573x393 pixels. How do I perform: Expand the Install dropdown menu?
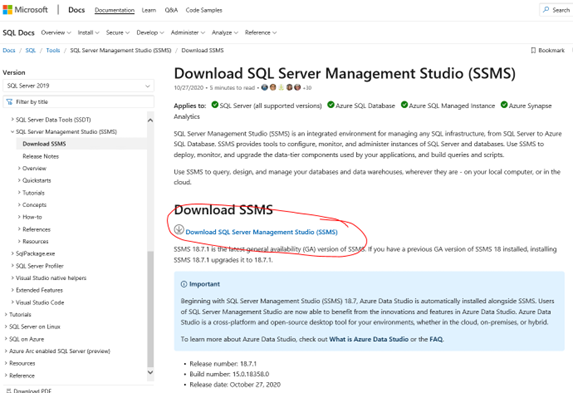pos(88,33)
